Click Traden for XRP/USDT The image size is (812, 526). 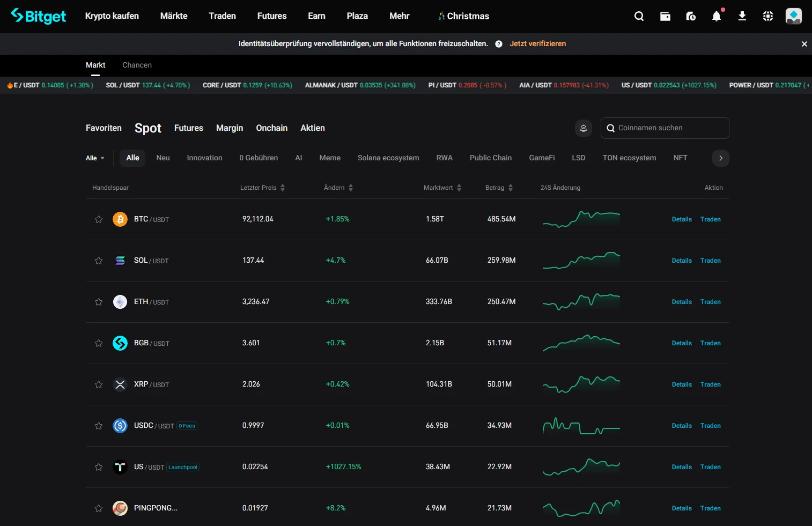[x=711, y=384]
